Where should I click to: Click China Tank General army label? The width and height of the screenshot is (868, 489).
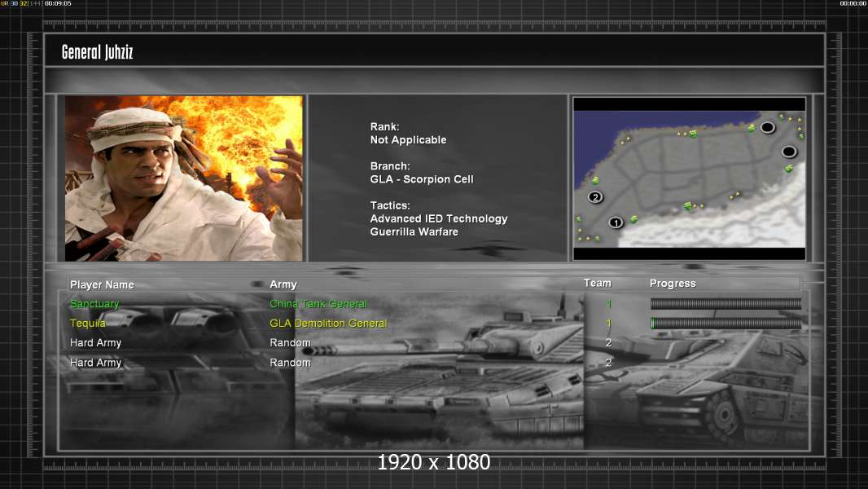point(318,303)
